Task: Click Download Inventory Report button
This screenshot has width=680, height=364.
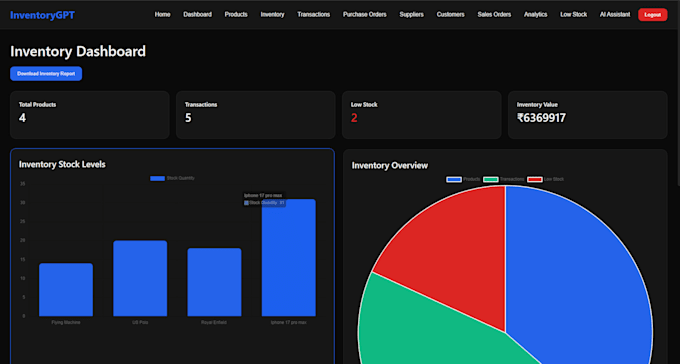Action: click(x=46, y=74)
